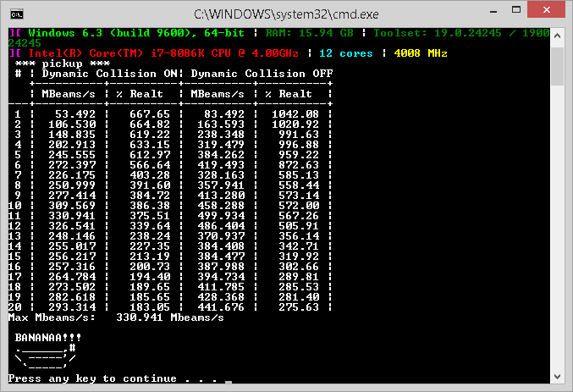Click the value 257.316 in row 16
Viewport: 573px width, 392px height.
pos(72,267)
